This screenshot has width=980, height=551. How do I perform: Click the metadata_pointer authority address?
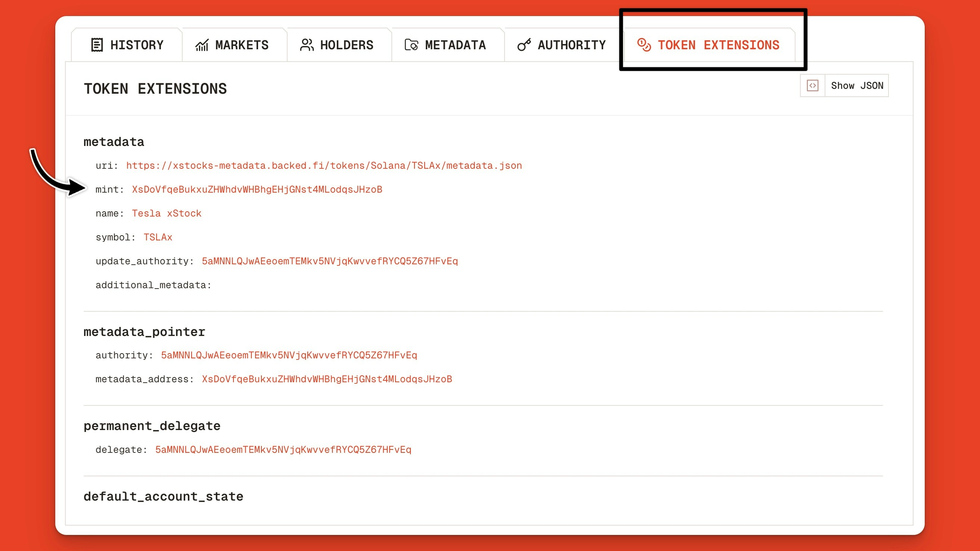289,355
